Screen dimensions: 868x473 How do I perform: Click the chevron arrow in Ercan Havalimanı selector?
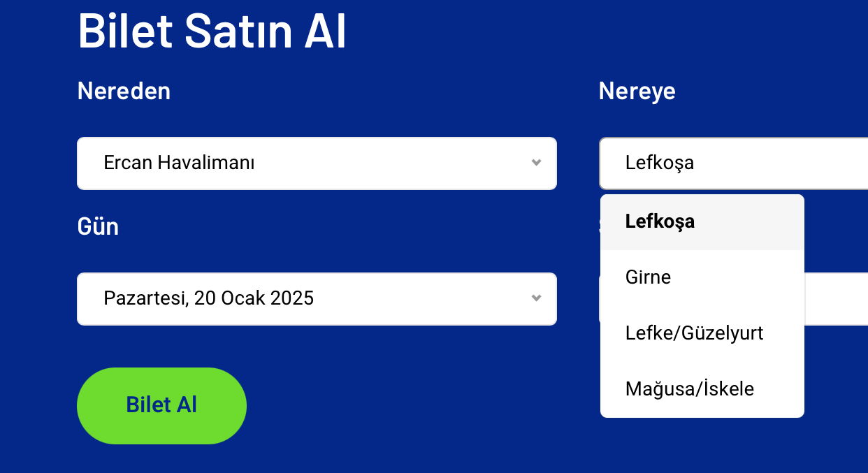tap(536, 163)
